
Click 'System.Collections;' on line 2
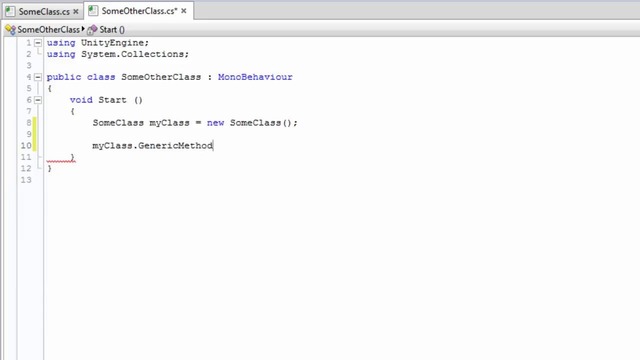coord(135,54)
